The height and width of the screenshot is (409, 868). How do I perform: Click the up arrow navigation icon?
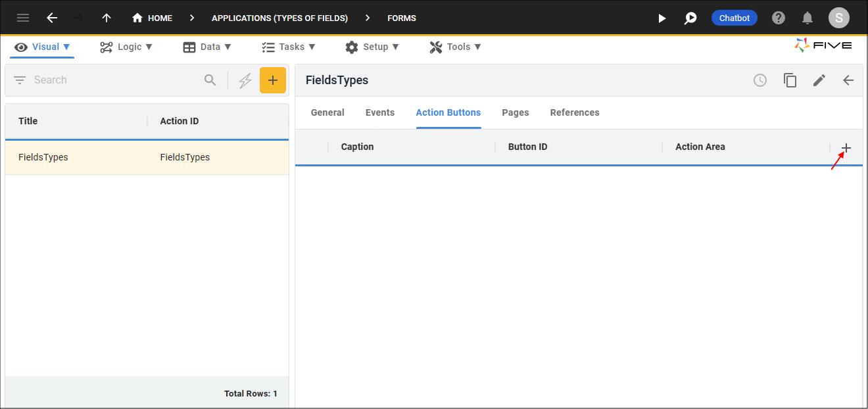(x=107, y=18)
